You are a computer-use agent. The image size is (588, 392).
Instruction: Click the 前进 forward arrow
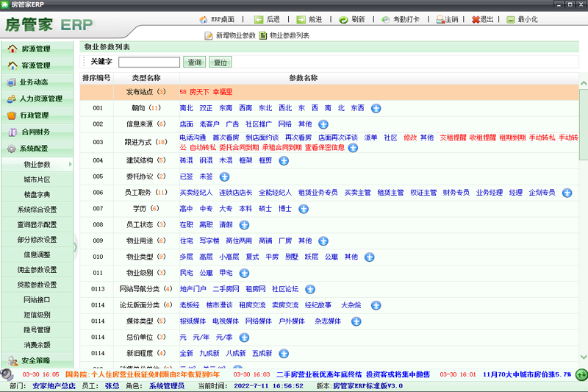300,20
